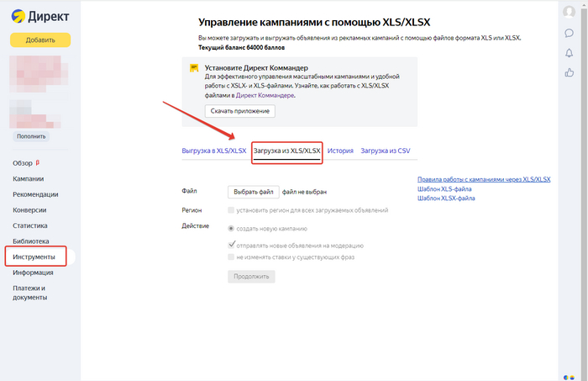Screen dimensions: 588x381
Task: Click the Продолжить button
Action: (x=251, y=276)
